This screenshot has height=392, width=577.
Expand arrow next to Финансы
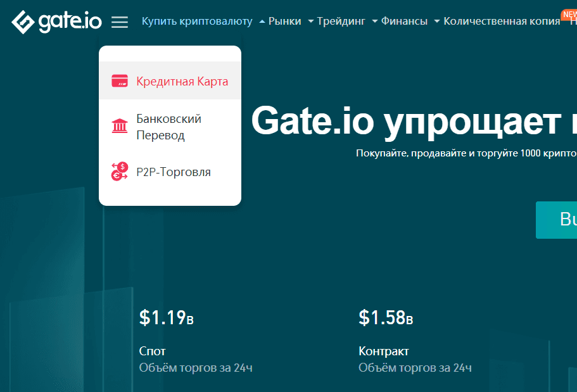click(437, 22)
